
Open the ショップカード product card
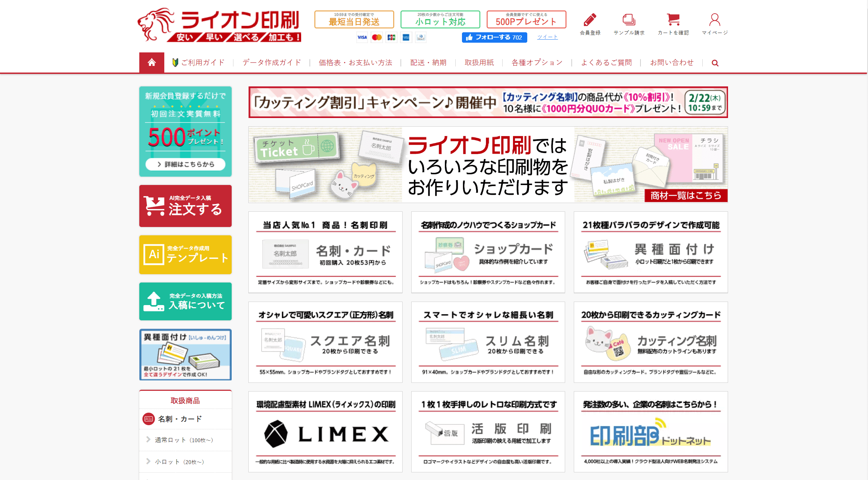(488, 252)
